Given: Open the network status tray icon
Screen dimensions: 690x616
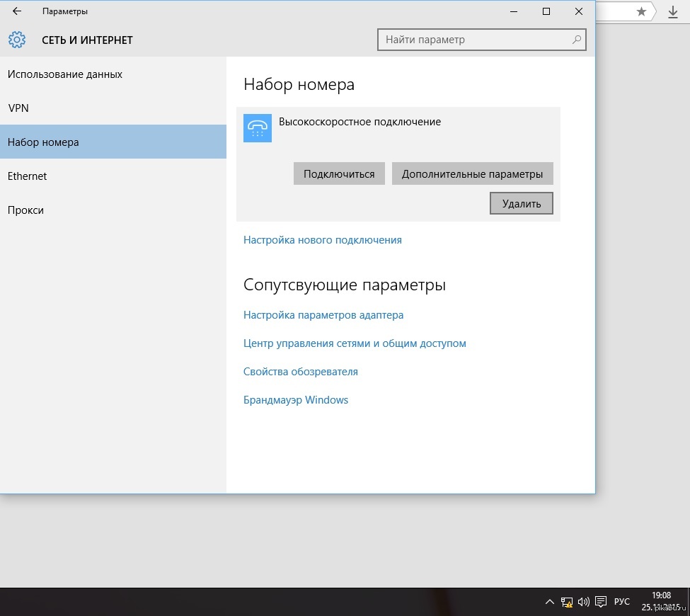Looking at the screenshot, I should 567,602.
